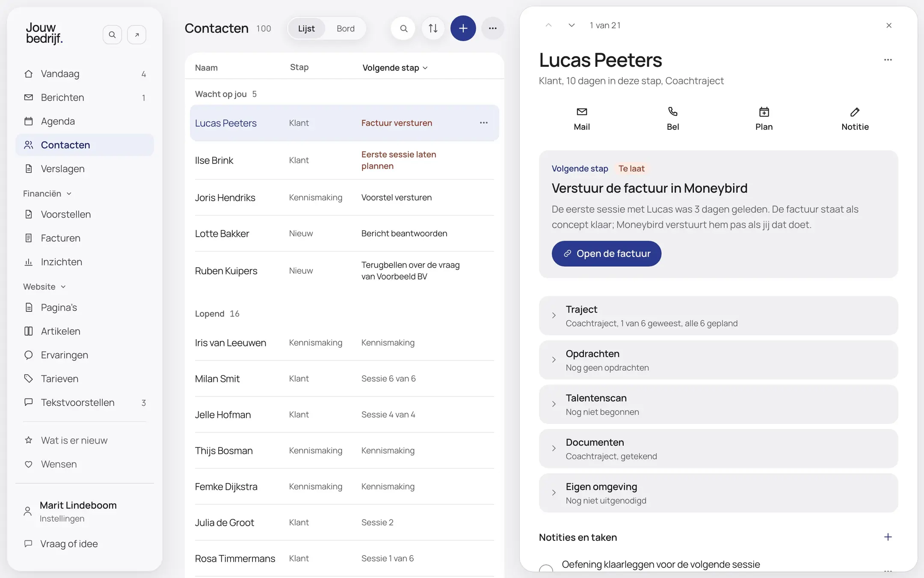Add a new contact with the plus button
Image resolution: width=924 pixels, height=578 pixels.
(x=463, y=28)
